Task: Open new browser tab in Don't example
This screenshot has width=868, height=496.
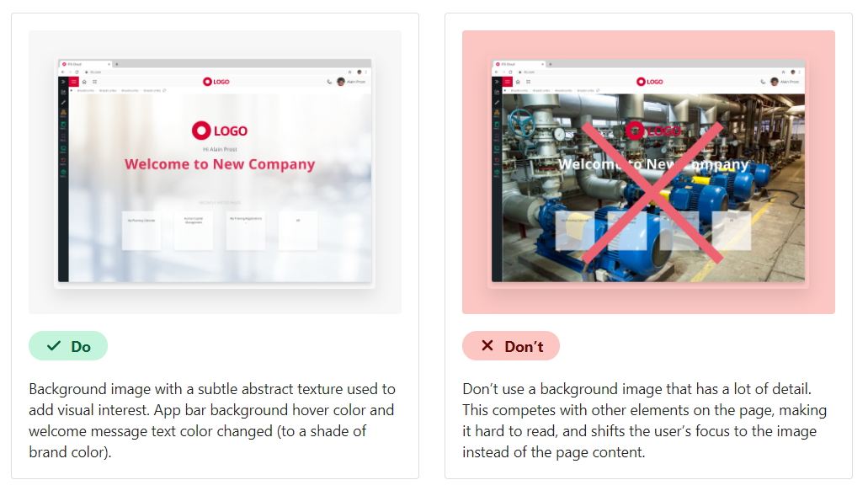Action: pyautogui.click(x=551, y=64)
